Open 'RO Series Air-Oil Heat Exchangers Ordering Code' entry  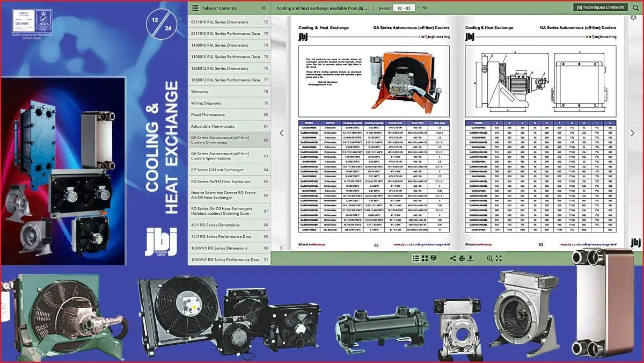[x=229, y=211]
